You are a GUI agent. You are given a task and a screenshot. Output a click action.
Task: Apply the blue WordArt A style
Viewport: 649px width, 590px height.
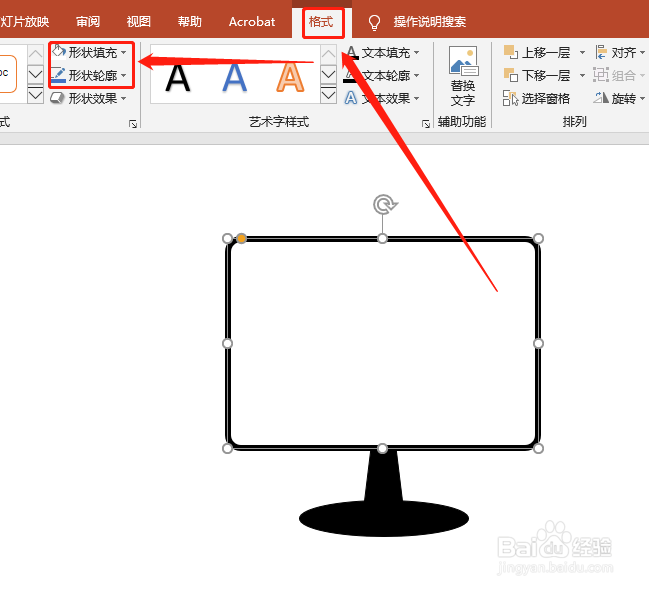234,77
